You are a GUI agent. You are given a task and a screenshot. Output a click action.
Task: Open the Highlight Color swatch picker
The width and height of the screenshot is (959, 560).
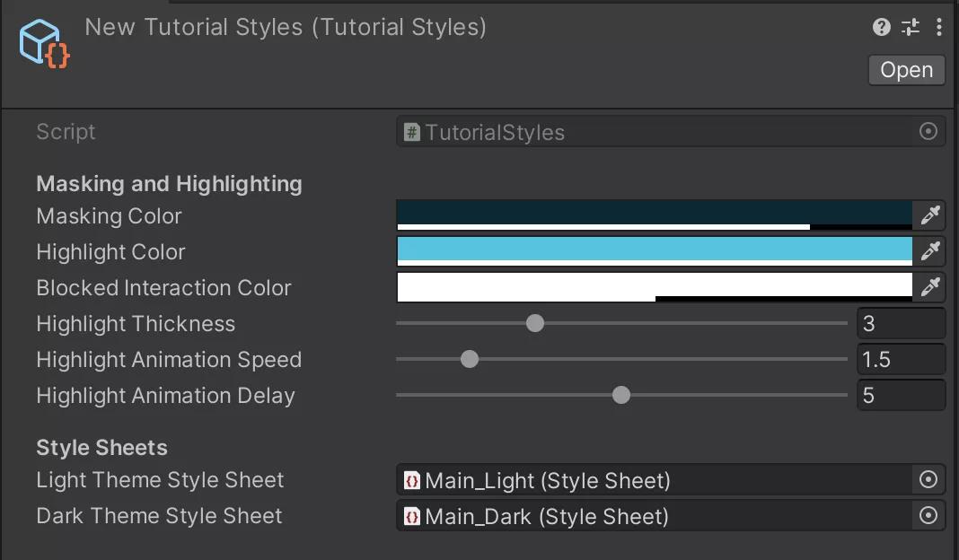pos(654,249)
